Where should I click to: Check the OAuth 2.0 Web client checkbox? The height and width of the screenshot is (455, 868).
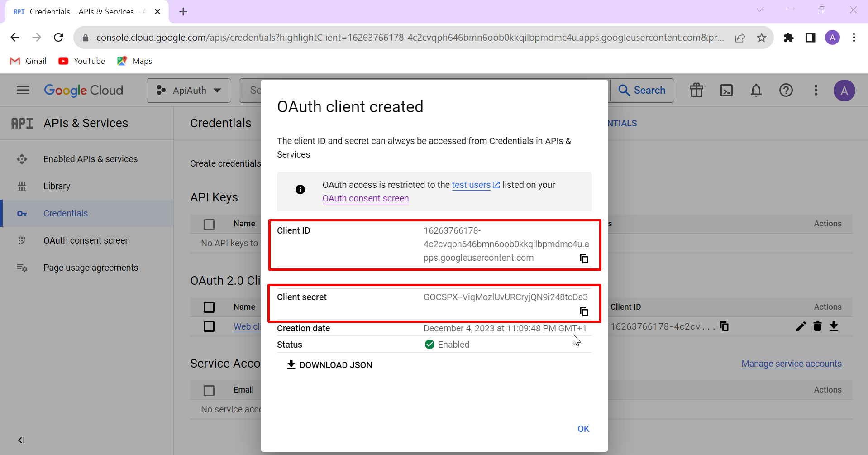coord(209,326)
